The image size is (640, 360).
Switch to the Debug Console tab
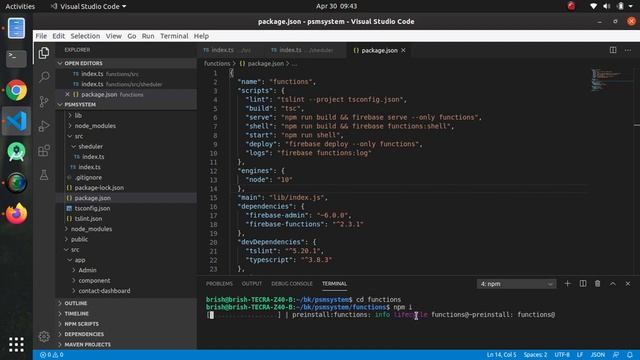point(291,284)
